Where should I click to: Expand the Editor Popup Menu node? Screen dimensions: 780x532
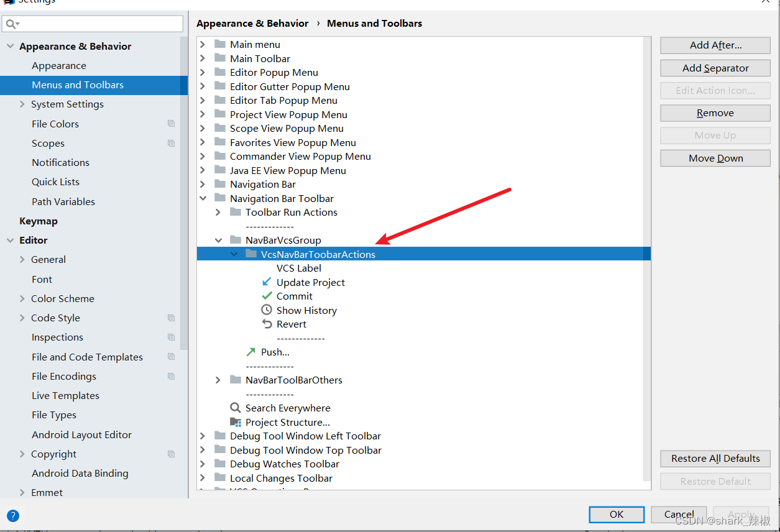203,72
